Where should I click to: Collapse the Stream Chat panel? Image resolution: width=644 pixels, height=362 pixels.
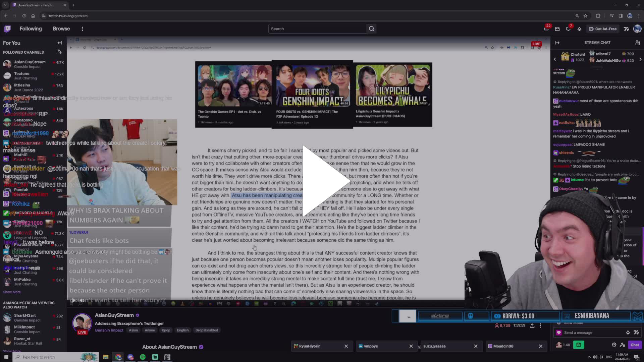(x=557, y=43)
